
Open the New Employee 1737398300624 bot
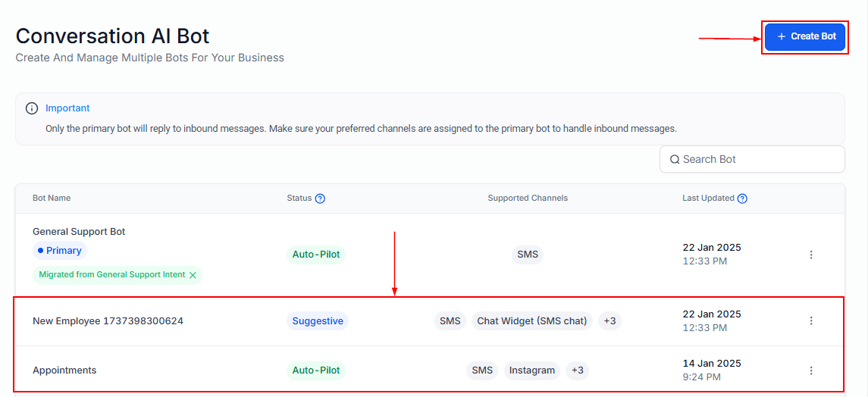coord(108,321)
